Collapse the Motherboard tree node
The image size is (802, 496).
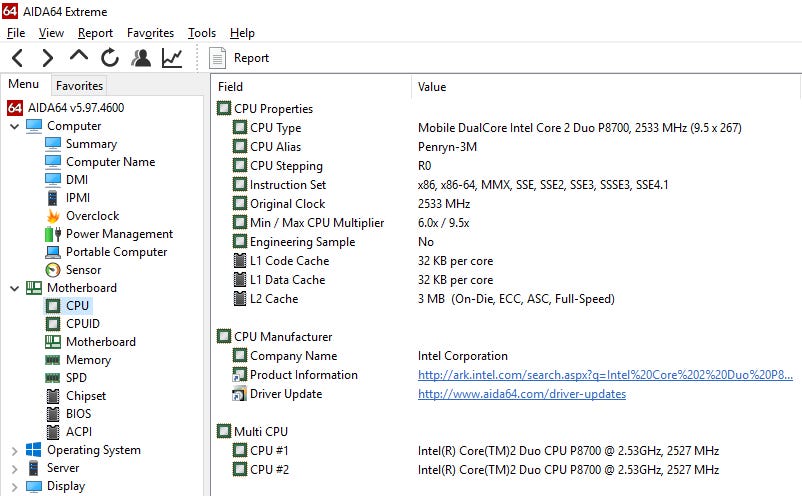[14, 288]
